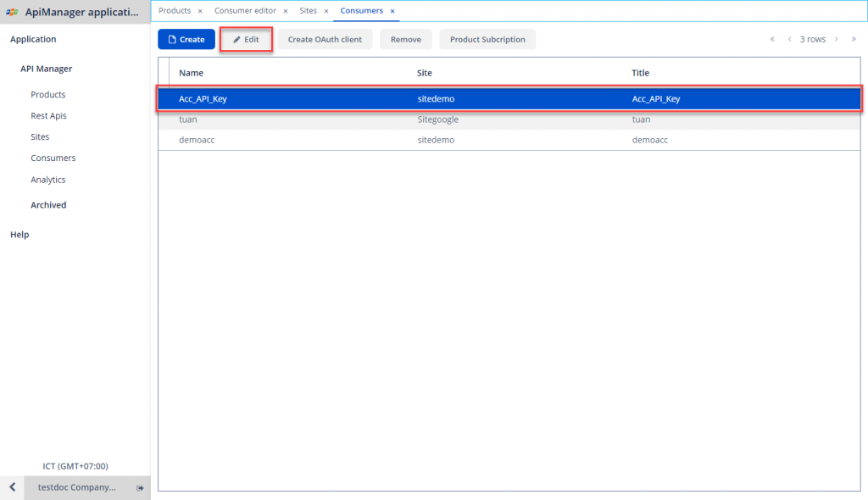Click the Create OAuth client button
Screen dimensions: 868x500
[x=325, y=39]
